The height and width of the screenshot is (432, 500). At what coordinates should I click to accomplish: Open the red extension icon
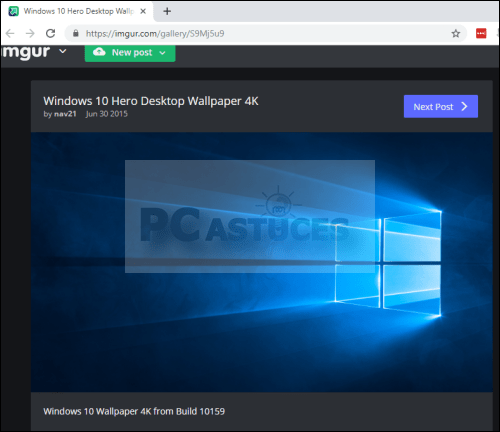481,33
